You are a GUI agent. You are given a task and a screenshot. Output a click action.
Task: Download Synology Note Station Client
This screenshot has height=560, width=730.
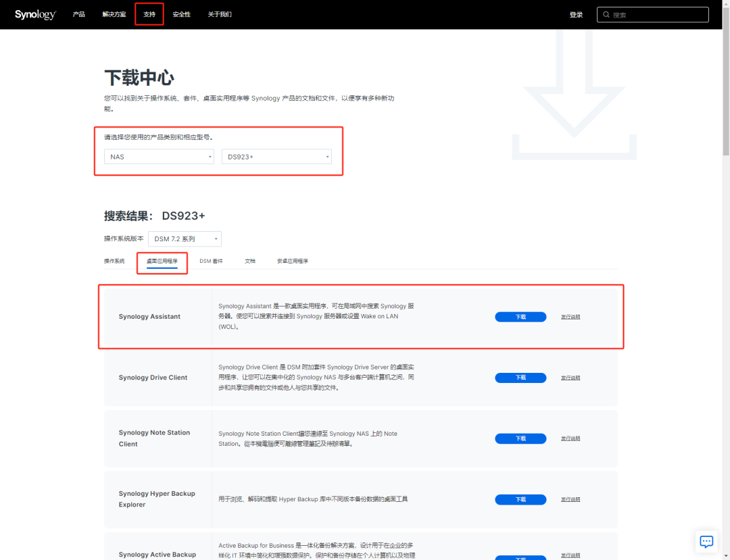[520, 438]
